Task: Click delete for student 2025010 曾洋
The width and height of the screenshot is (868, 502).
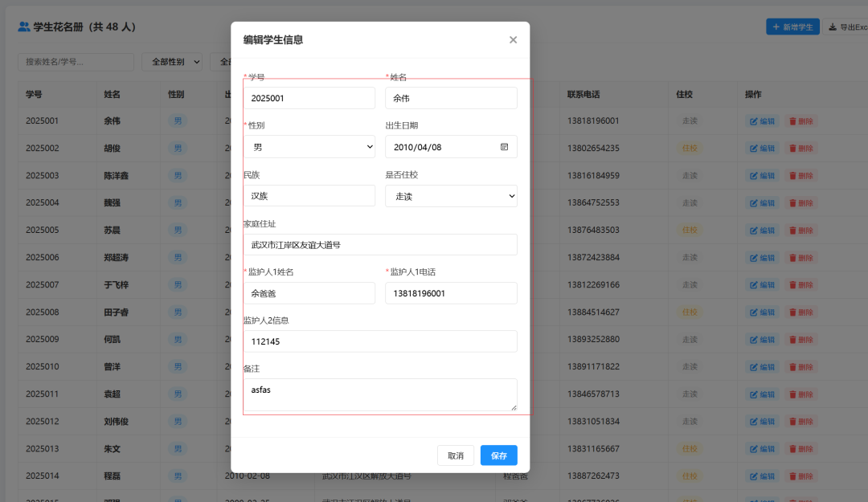Action: [x=801, y=367]
